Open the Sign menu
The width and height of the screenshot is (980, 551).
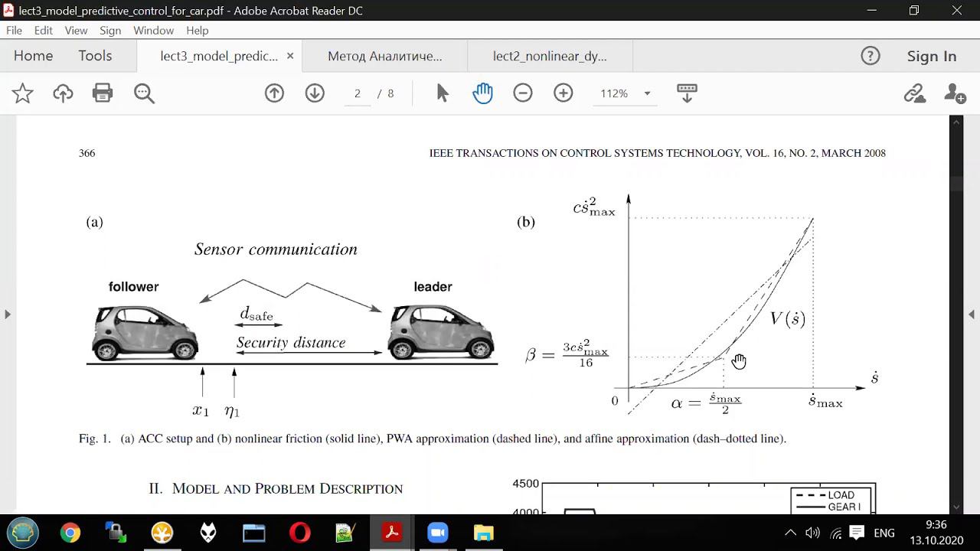pyautogui.click(x=110, y=31)
